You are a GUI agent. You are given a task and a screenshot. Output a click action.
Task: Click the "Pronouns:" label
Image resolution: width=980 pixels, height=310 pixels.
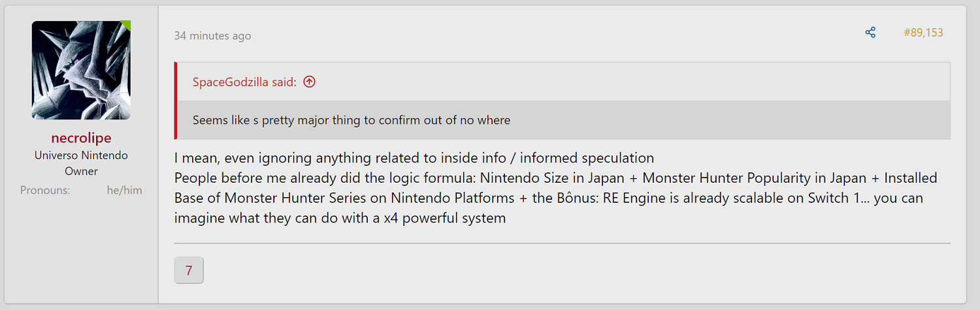(45, 190)
